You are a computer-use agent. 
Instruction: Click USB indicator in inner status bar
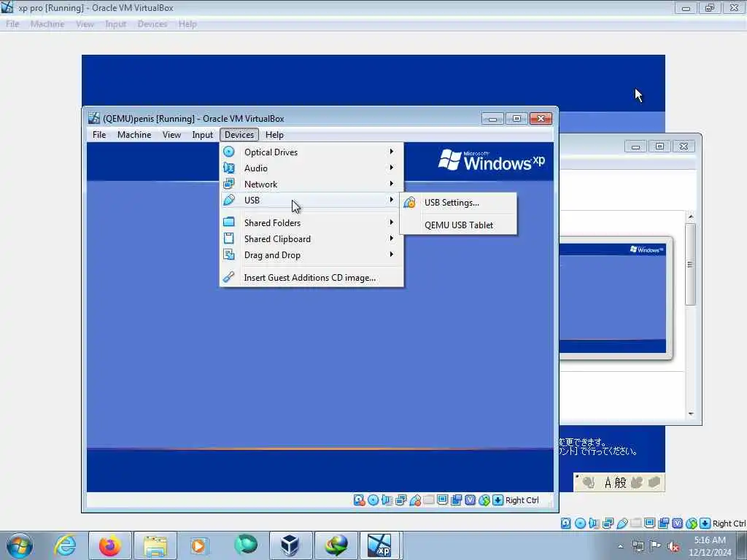[x=415, y=500]
